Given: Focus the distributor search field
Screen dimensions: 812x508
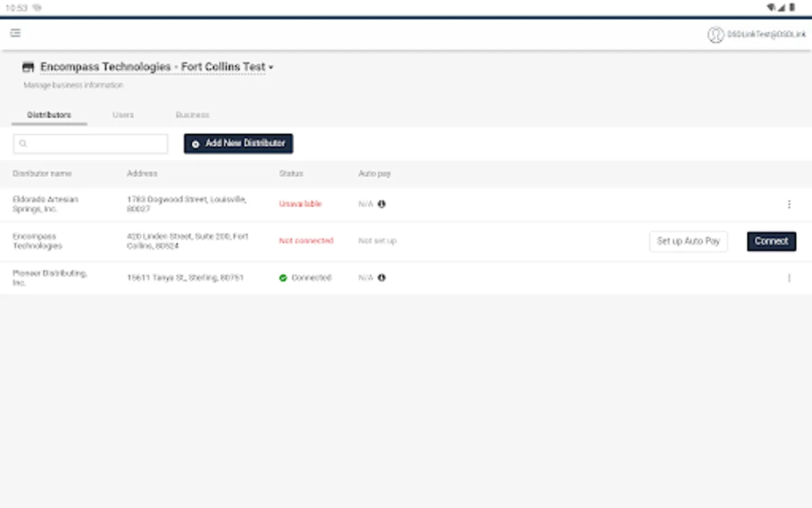Looking at the screenshot, I should tap(91, 143).
